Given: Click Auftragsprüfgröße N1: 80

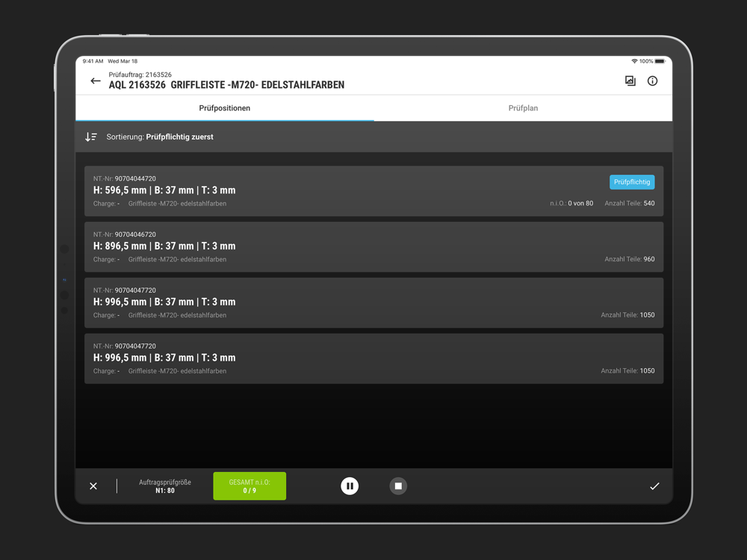Looking at the screenshot, I should [x=165, y=486].
